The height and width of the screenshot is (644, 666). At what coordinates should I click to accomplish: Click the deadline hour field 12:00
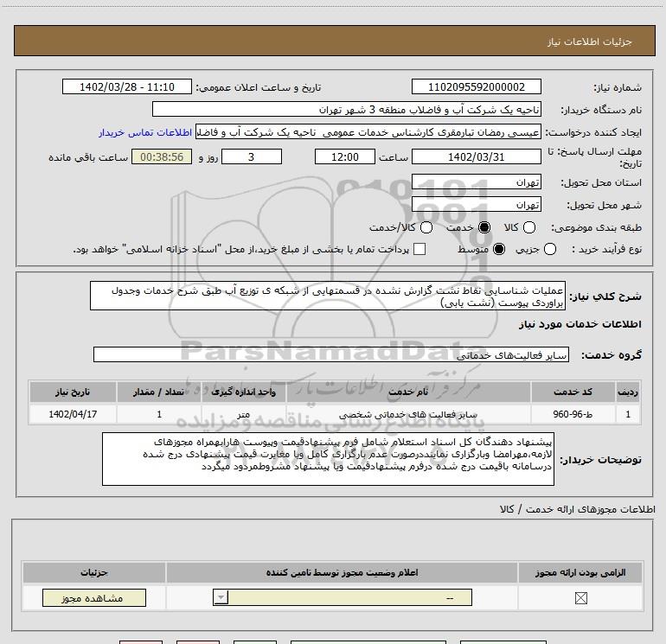click(345, 156)
